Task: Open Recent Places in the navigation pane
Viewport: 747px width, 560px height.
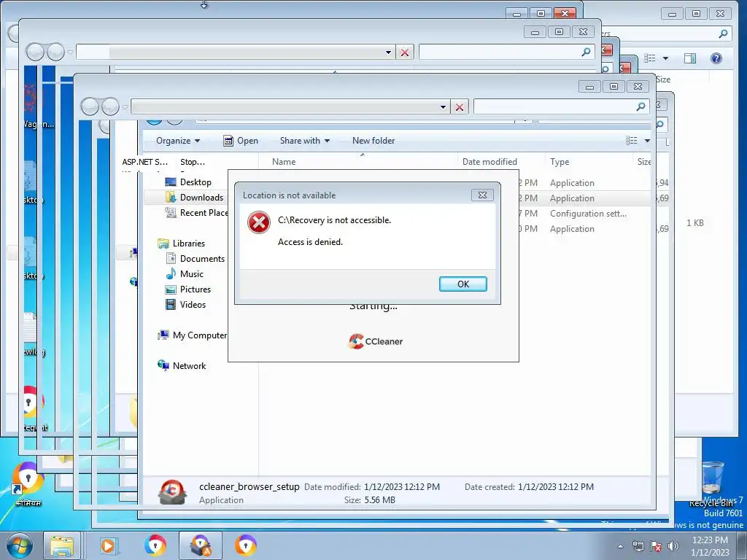Action: tap(204, 212)
